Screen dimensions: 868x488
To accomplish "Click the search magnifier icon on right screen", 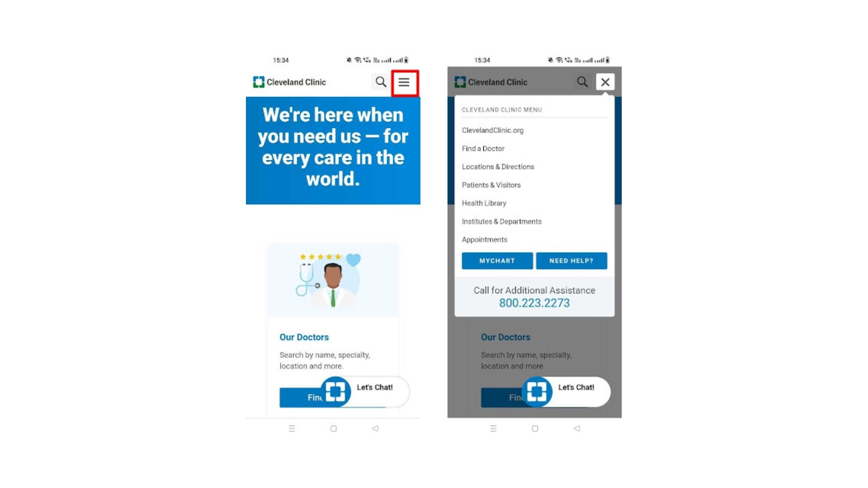I will coord(582,82).
